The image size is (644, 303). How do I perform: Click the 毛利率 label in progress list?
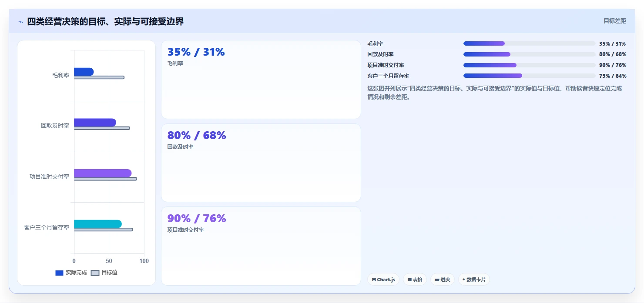pos(375,44)
